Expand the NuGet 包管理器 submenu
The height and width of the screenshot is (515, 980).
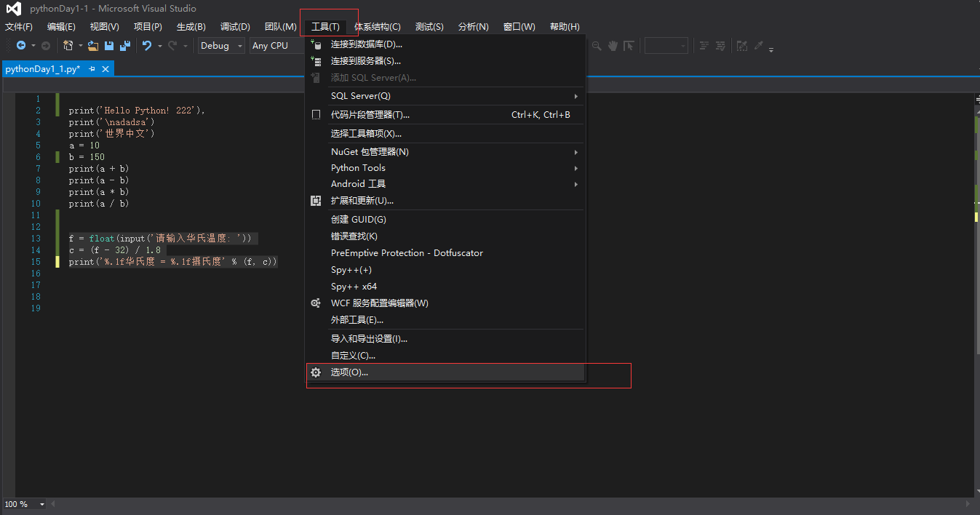pyautogui.click(x=371, y=151)
